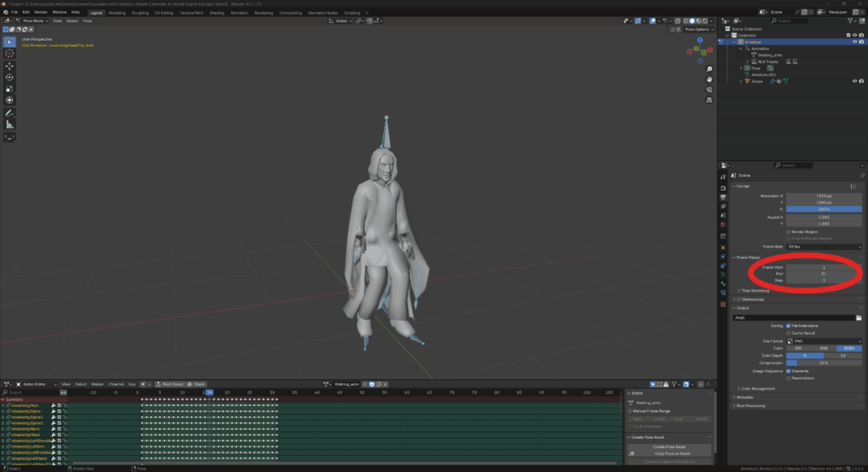Toggle the Render Region checkbox

point(789,231)
